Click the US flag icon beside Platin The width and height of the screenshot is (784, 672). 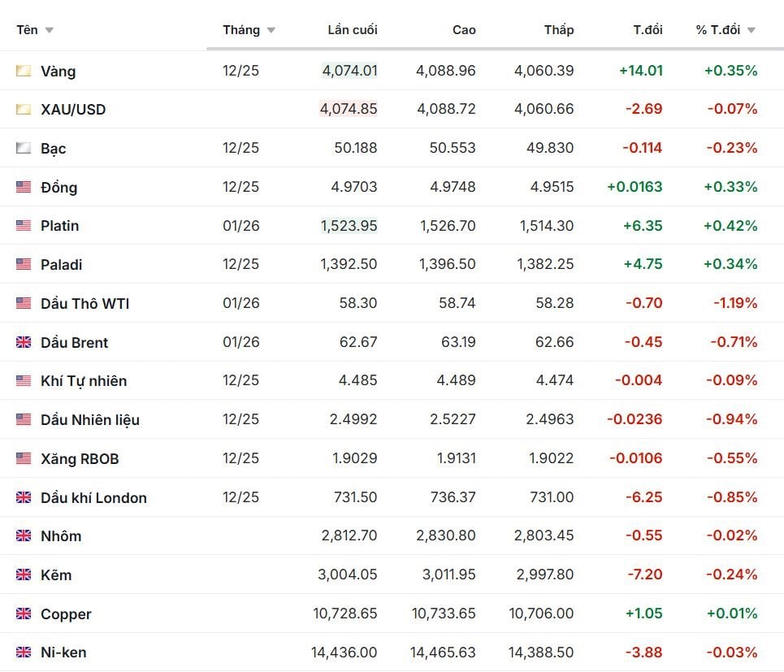click(x=24, y=226)
